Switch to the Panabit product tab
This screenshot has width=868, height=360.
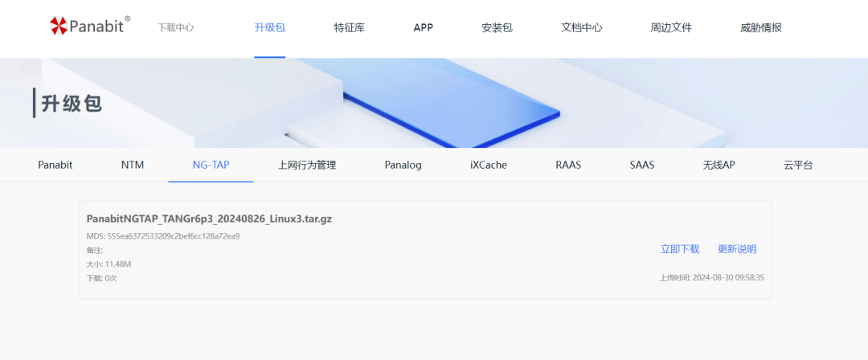(x=55, y=165)
